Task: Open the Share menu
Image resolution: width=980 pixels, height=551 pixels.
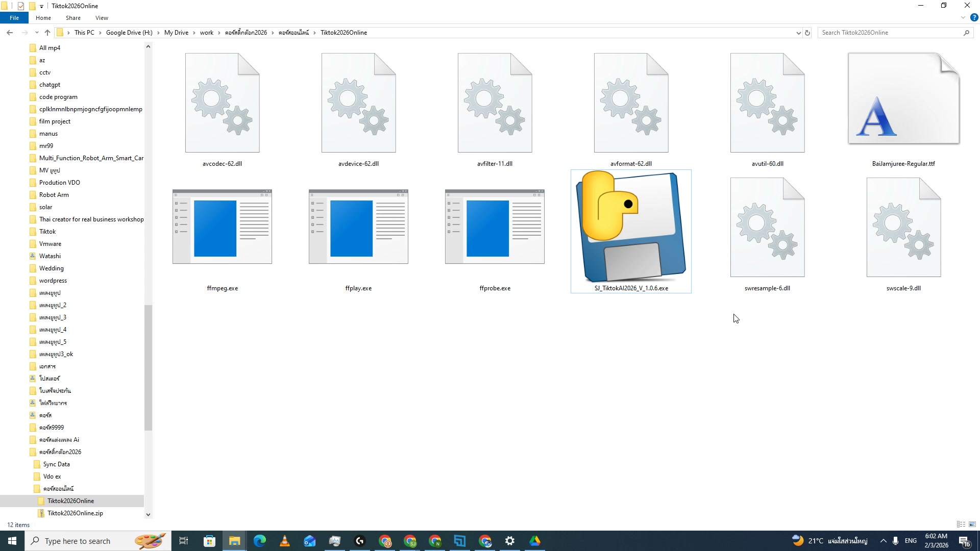Action: (73, 17)
